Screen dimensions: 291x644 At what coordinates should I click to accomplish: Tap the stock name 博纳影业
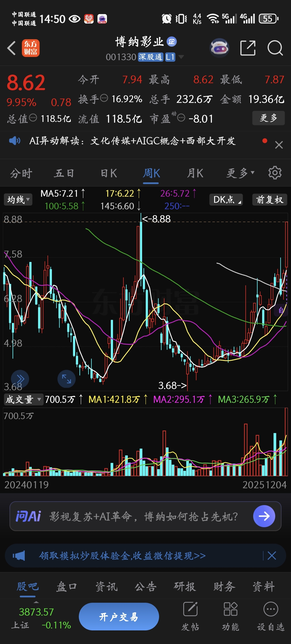pyautogui.click(x=139, y=42)
